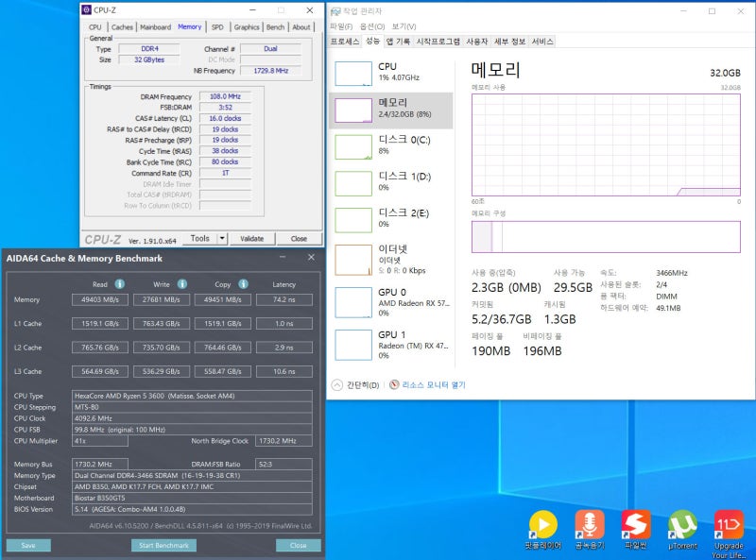Open the PotPlayer desktop shortcut
This screenshot has width=756, height=560.
coord(542,530)
